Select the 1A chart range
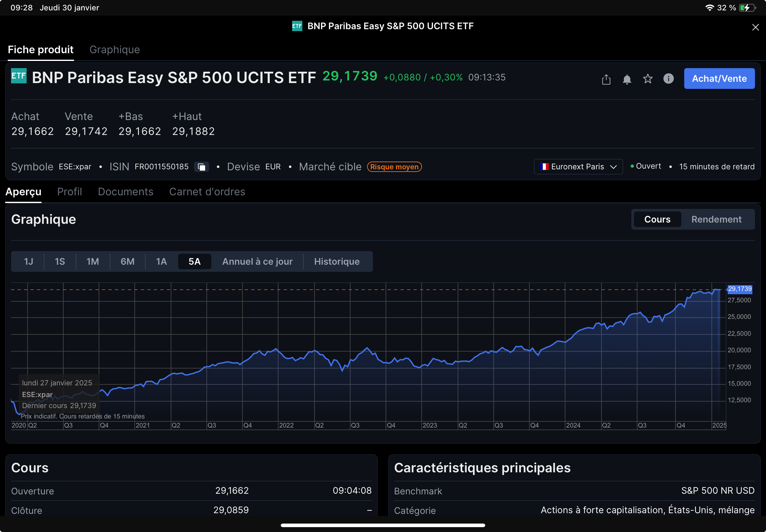 tap(161, 262)
